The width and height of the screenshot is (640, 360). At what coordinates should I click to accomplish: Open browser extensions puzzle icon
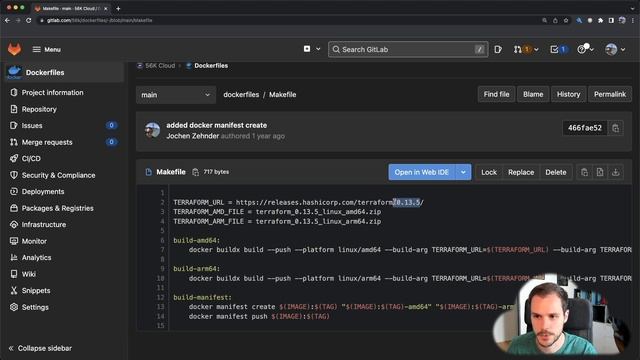click(600, 20)
